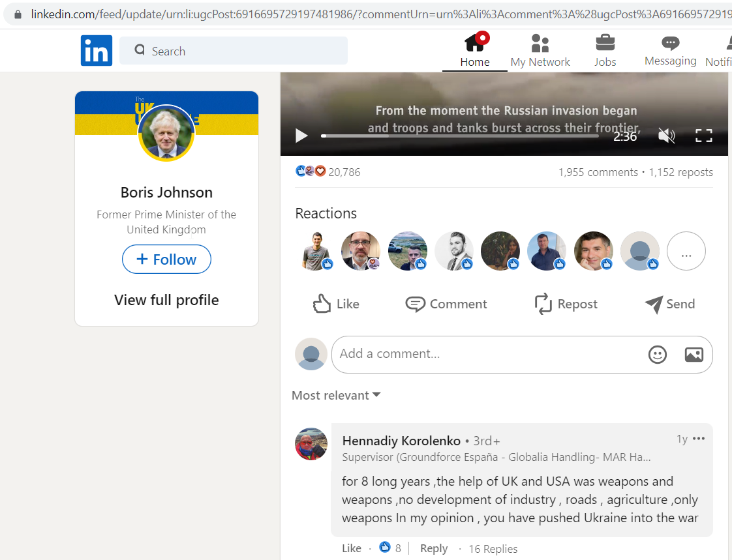
Task: Attach an image to the comment
Action: [x=694, y=355]
